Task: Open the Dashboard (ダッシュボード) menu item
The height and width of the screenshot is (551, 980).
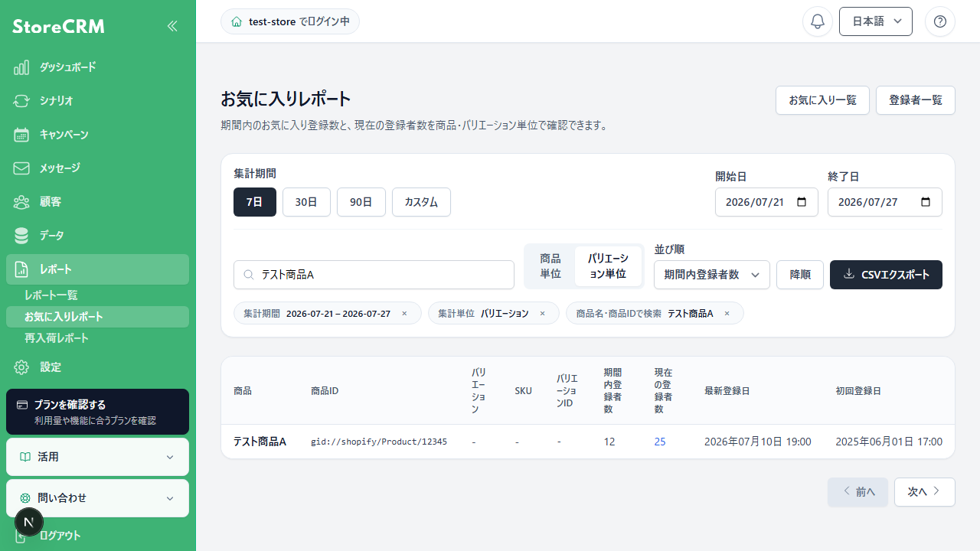Action: 97,67
